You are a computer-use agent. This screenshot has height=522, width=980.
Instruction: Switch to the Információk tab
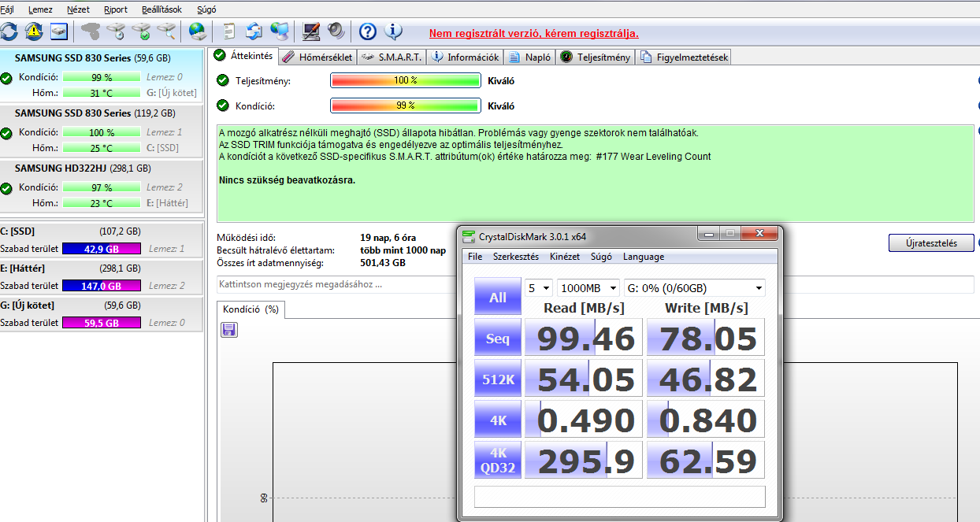tap(466, 57)
